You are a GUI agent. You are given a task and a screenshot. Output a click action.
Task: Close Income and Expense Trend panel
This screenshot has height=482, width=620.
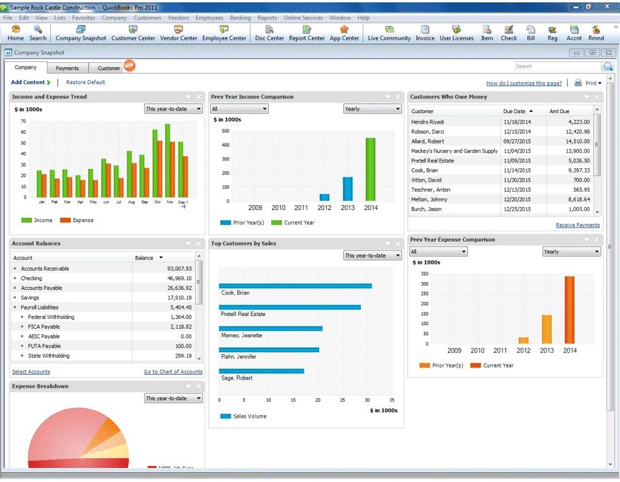pos(198,97)
